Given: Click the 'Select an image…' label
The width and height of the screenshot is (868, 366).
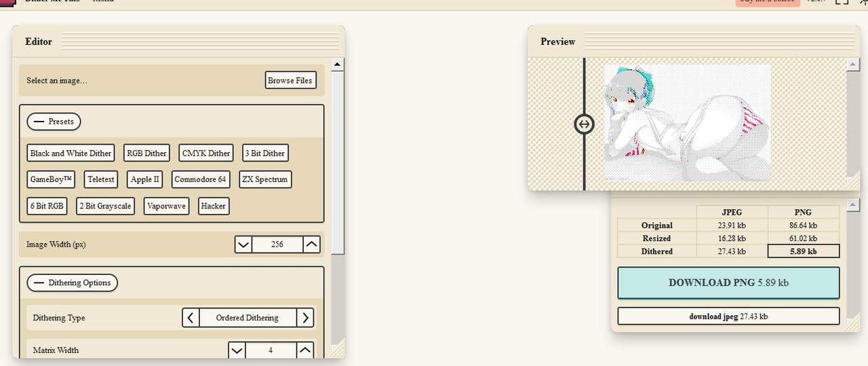Looking at the screenshot, I should click(57, 81).
